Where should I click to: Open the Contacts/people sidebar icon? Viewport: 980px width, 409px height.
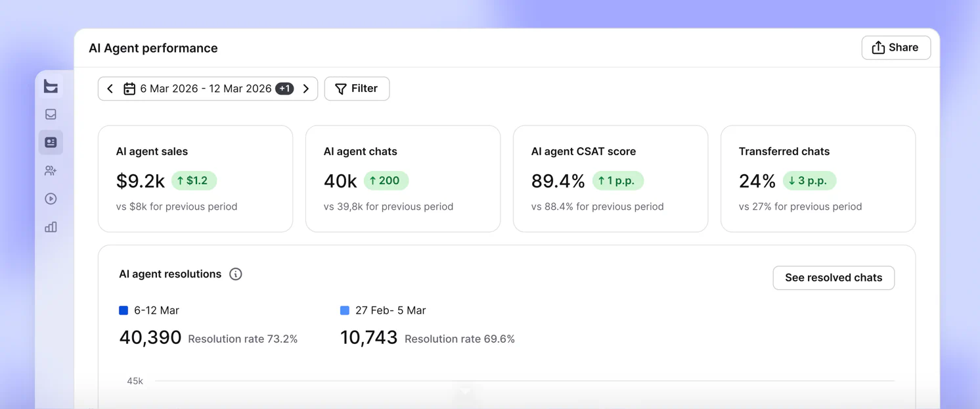point(51,171)
